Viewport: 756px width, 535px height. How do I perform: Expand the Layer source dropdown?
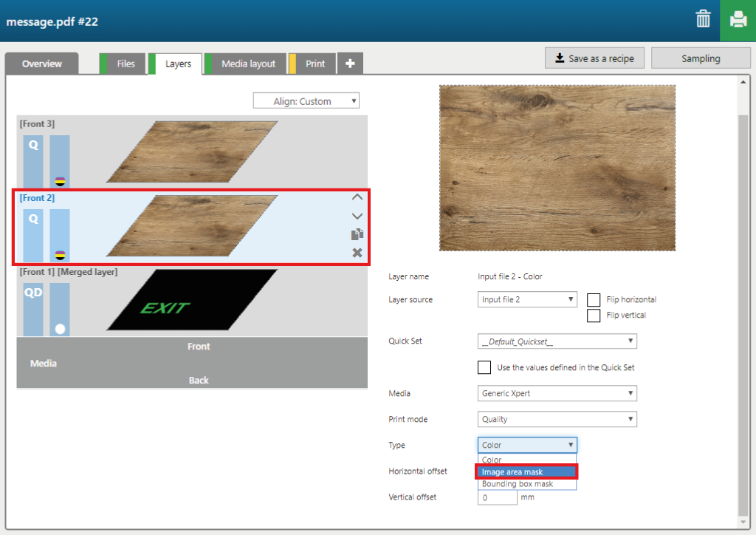[527, 299]
